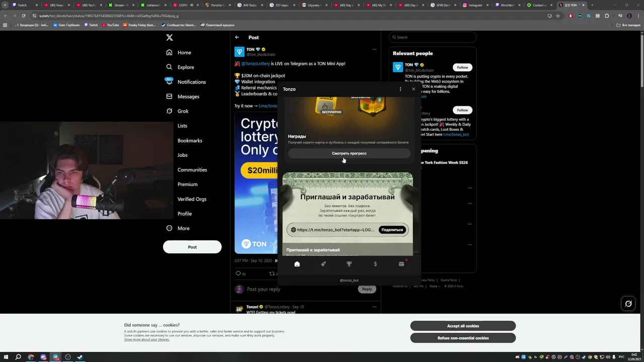Open Jobs in X sidebar
The height and width of the screenshot is (362, 644).
[x=182, y=155]
